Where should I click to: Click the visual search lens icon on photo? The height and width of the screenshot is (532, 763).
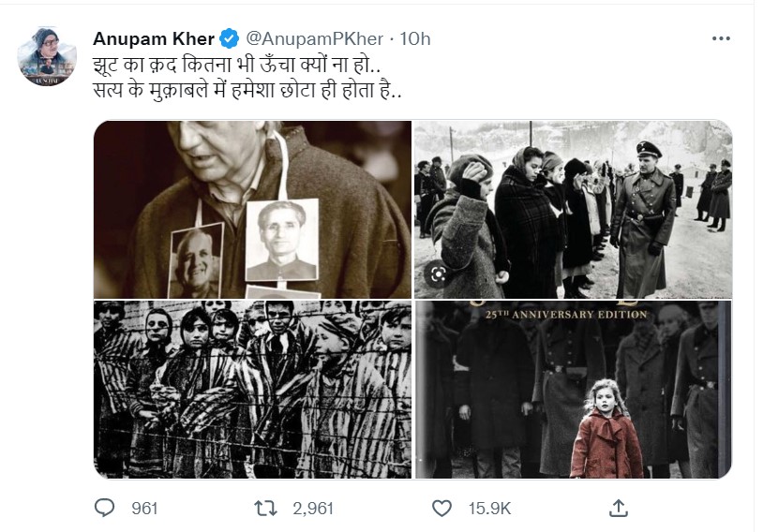pos(438,275)
